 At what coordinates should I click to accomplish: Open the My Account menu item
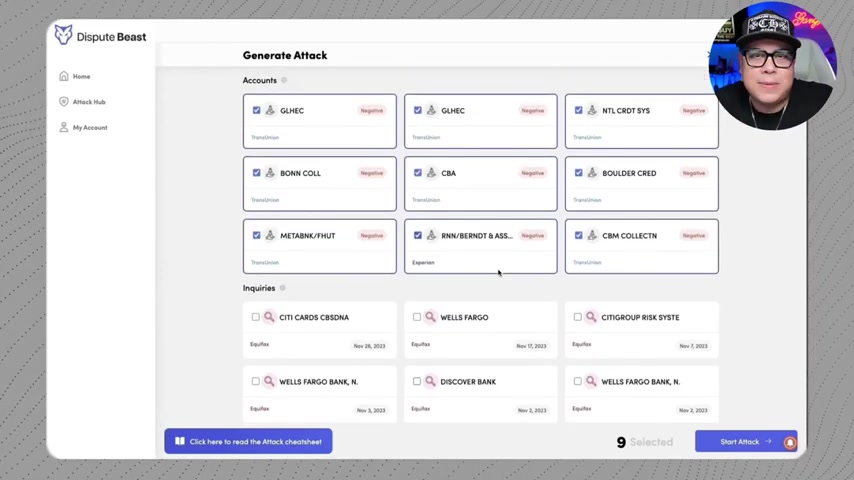[x=83, y=127]
